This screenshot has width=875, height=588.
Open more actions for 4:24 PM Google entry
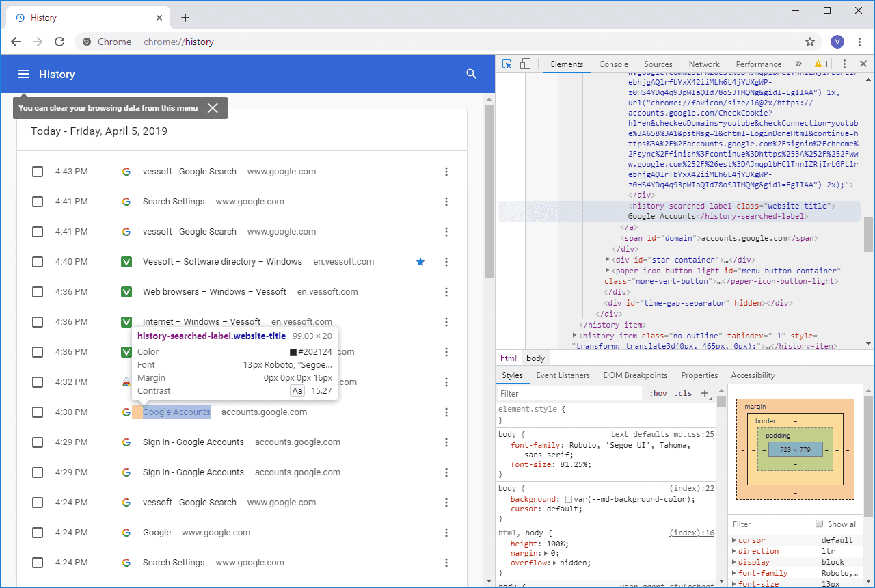coord(446,533)
